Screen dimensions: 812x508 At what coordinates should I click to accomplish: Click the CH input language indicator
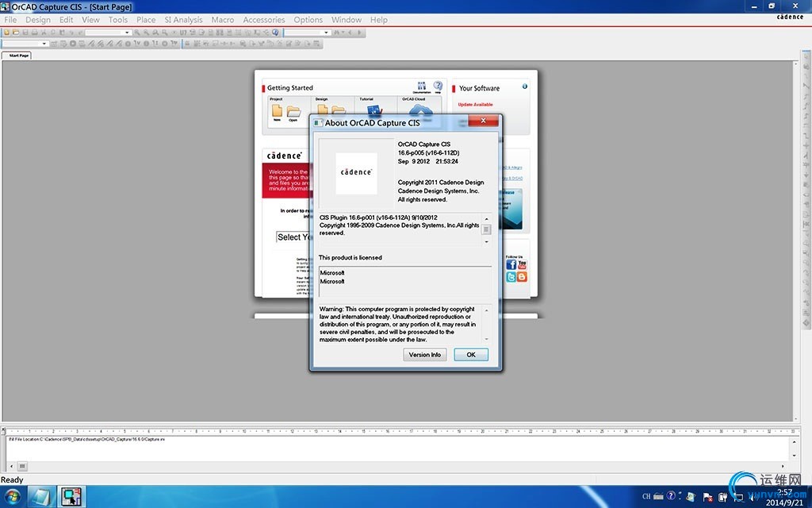coord(646,497)
